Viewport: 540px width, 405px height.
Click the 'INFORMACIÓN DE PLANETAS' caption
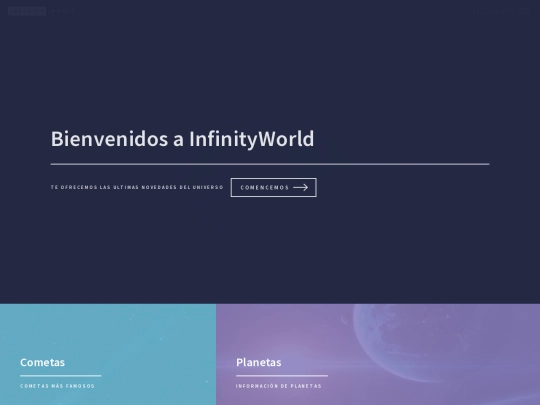pyautogui.click(x=279, y=386)
